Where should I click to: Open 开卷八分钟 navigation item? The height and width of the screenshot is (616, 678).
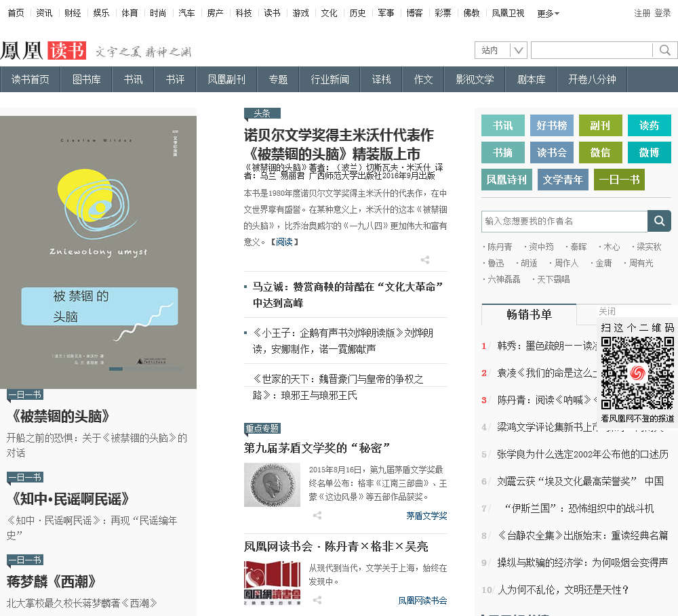592,79
